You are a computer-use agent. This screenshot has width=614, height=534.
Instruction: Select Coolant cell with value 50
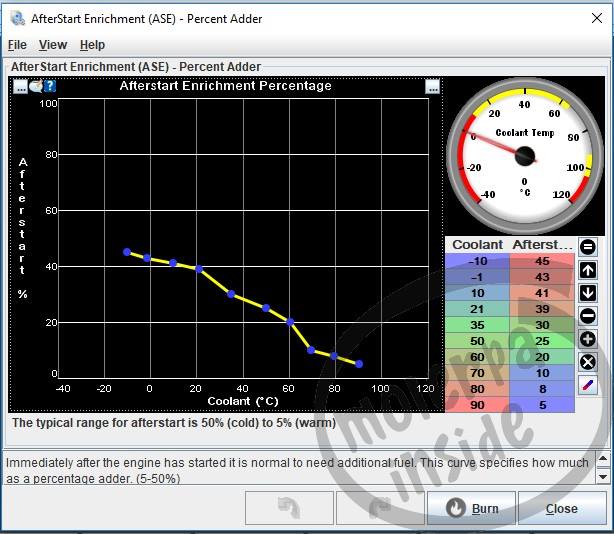coord(477,341)
